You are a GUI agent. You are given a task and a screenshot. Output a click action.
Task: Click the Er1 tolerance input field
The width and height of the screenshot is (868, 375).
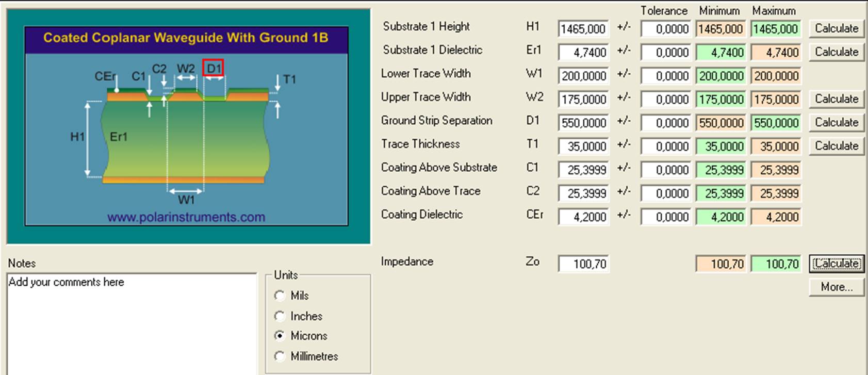tap(665, 53)
